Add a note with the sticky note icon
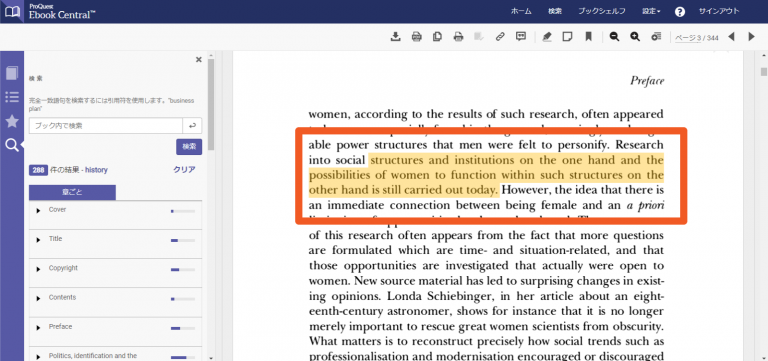The image size is (768, 361). [x=567, y=37]
